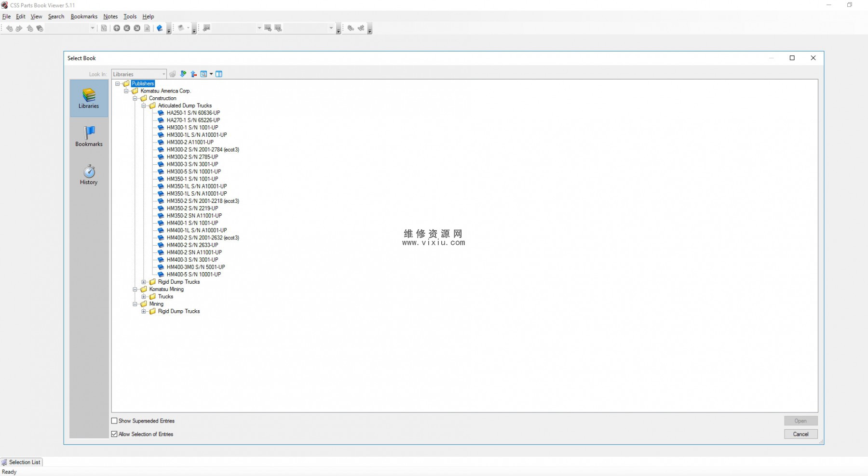Image resolution: width=868 pixels, height=476 pixels.
Task: Toggle the Allow Selection of Entries checkbox
Action: pos(114,434)
